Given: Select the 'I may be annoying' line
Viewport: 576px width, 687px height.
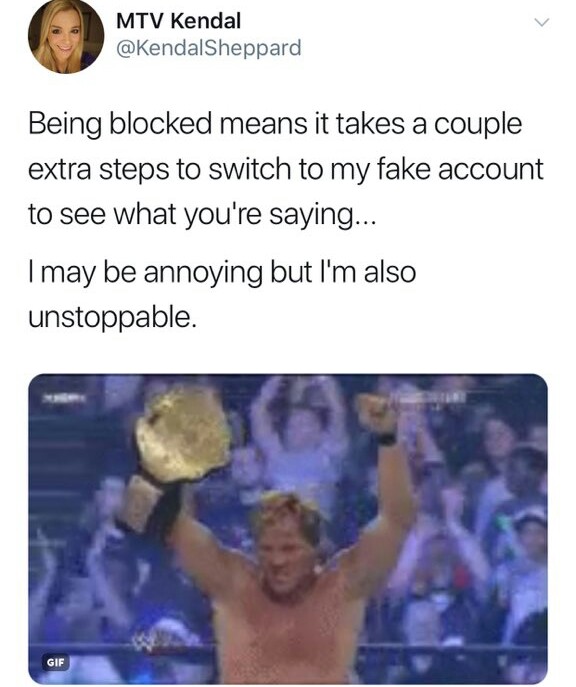Looking at the screenshot, I should pyautogui.click(x=222, y=272).
